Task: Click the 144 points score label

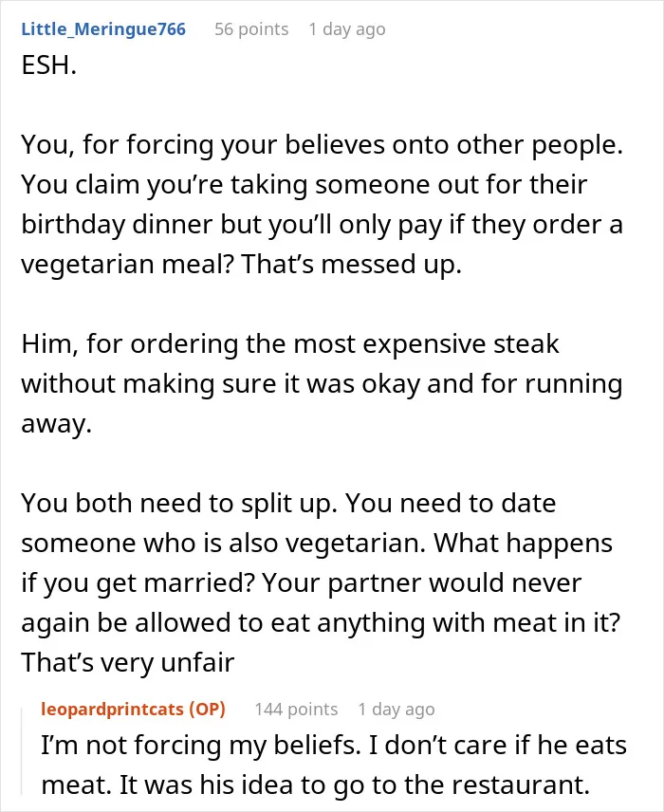Action: (296, 709)
